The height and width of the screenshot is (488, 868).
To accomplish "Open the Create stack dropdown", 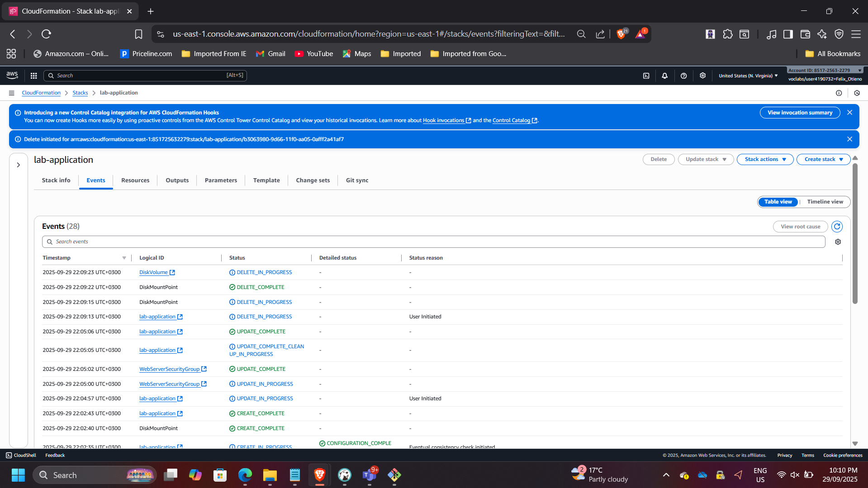I will pos(823,159).
